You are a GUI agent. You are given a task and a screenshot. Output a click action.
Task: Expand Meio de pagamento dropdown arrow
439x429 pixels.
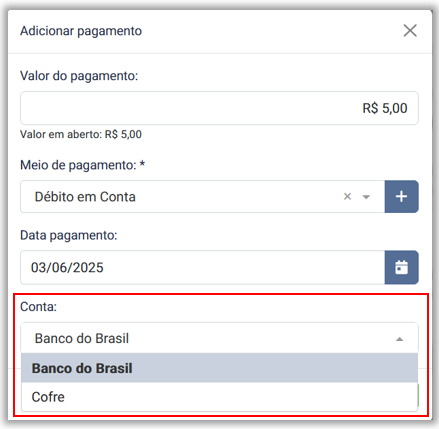366,197
